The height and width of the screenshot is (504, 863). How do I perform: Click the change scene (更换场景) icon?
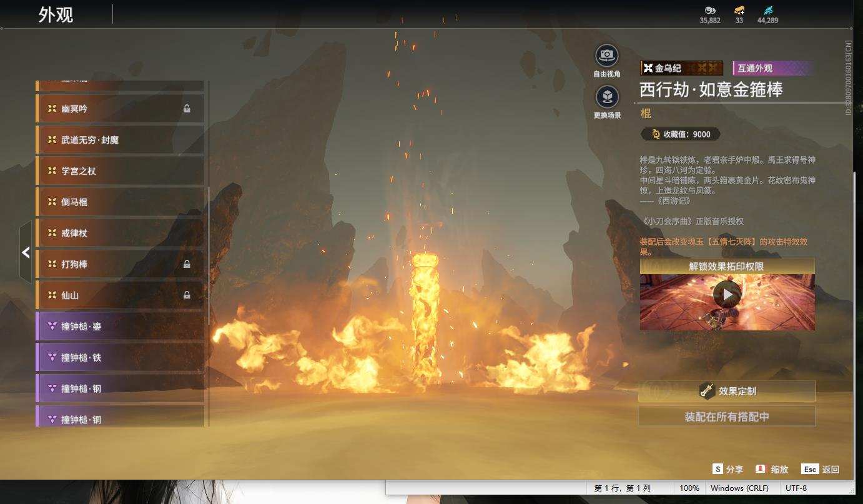tap(606, 97)
